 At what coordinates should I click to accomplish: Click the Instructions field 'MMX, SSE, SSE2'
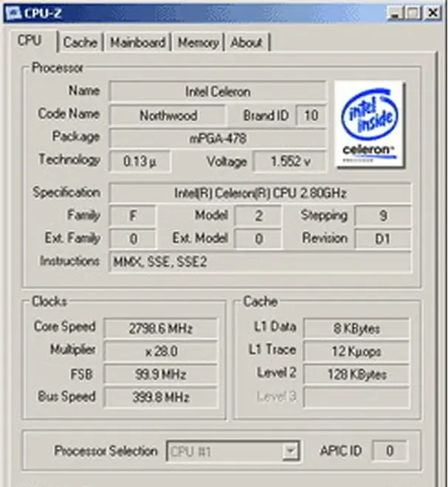[261, 262]
